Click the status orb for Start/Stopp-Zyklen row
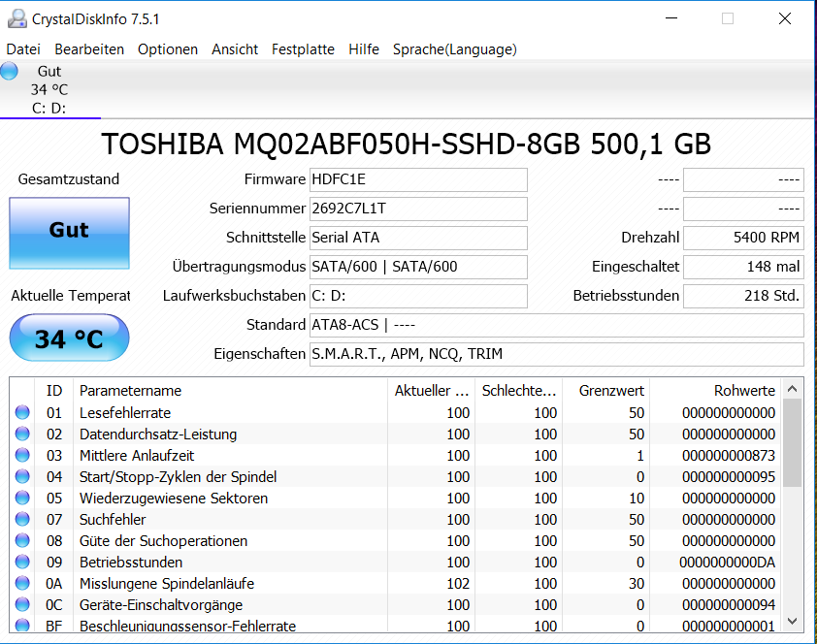Viewport: 817px width, 644px height. (x=22, y=476)
